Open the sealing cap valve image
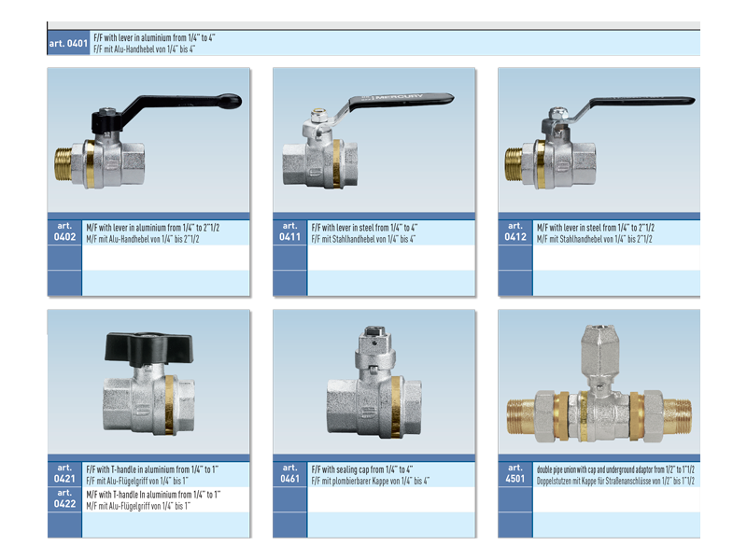 pos(373,383)
